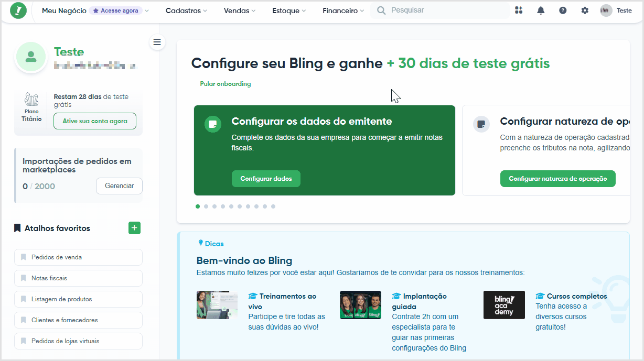Open the Cursos completos link
The width and height of the screenshot is (644, 361).
coord(577,297)
